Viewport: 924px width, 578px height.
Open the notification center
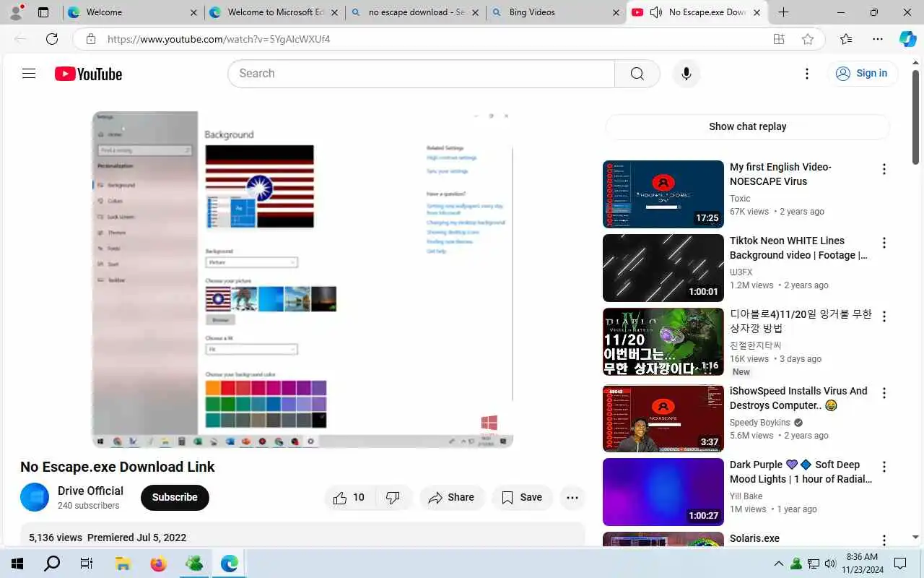point(900,564)
